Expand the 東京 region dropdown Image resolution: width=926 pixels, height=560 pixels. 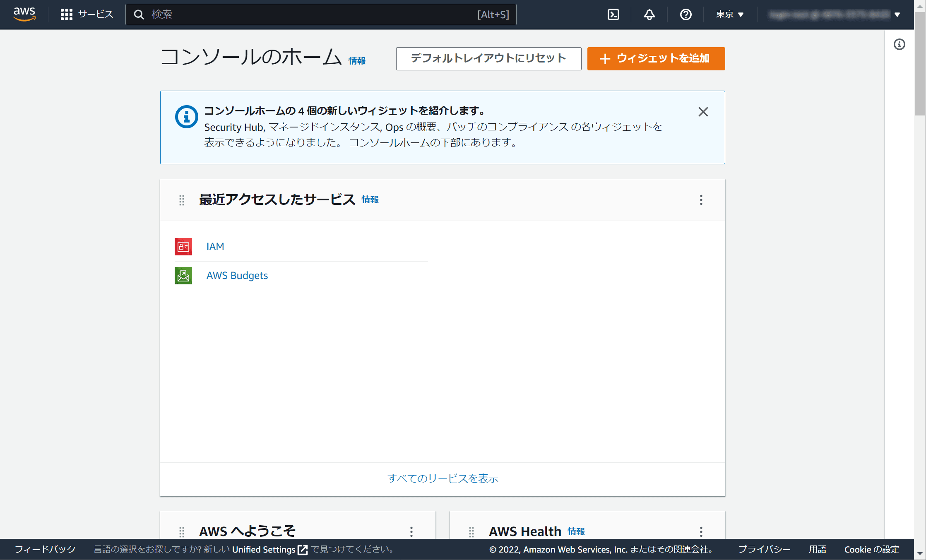pos(730,14)
